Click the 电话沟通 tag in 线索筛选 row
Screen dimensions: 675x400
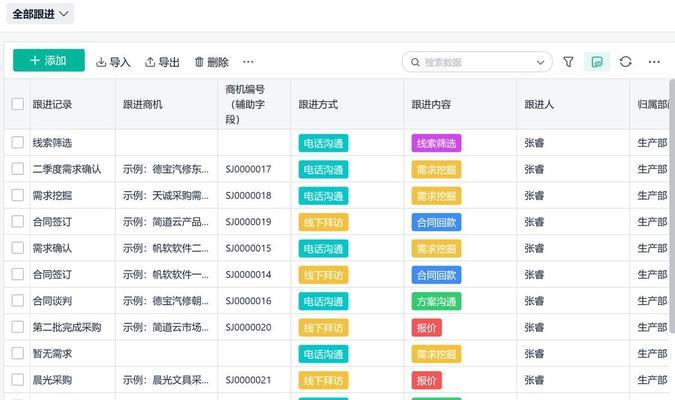pyautogui.click(x=323, y=143)
